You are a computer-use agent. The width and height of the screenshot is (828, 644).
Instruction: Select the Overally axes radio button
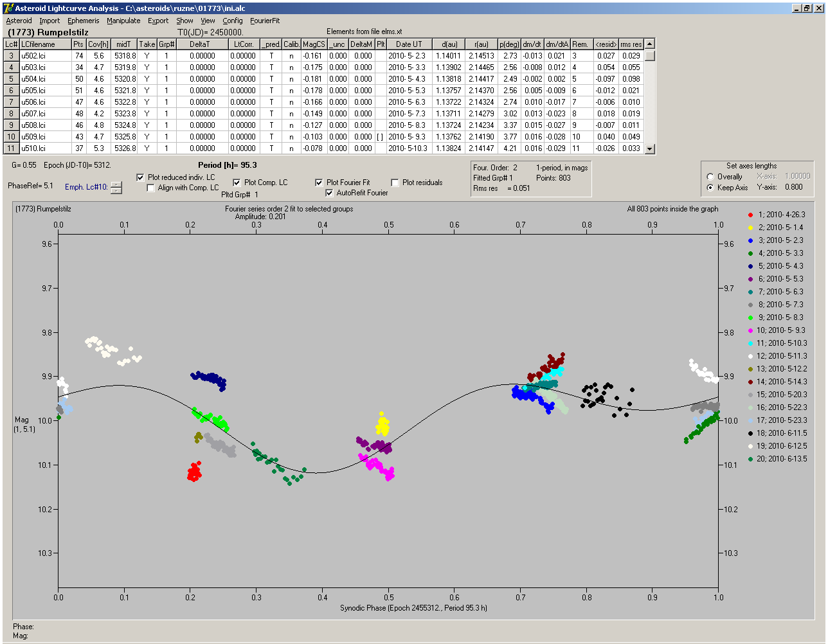point(710,177)
